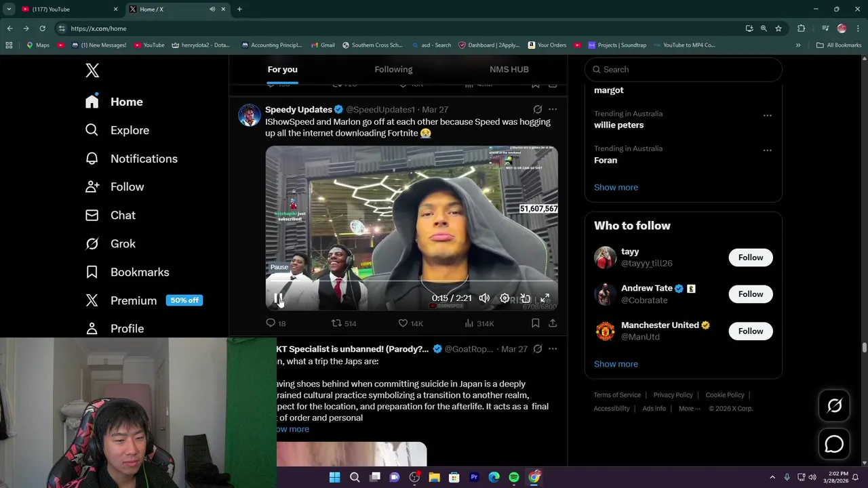Follow Manchester United account

pyautogui.click(x=751, y=331)
